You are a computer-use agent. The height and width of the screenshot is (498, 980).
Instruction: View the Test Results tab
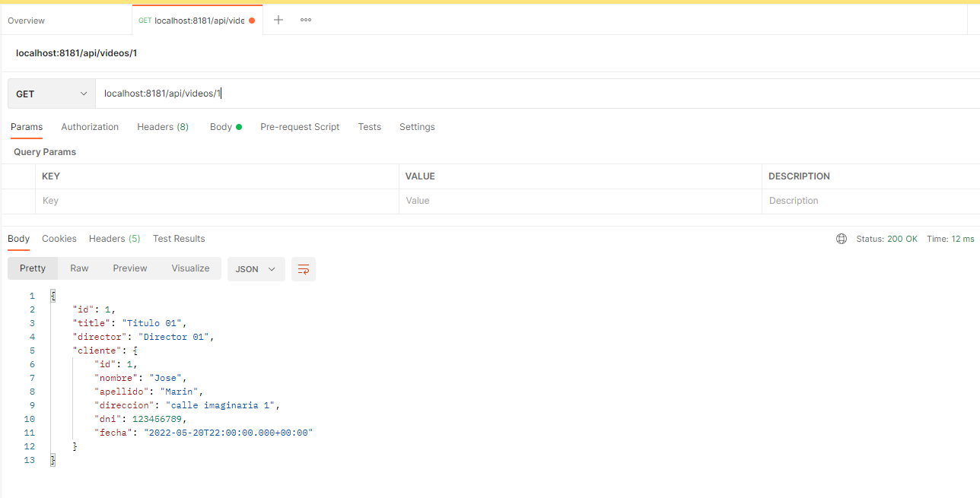point(178,238)
